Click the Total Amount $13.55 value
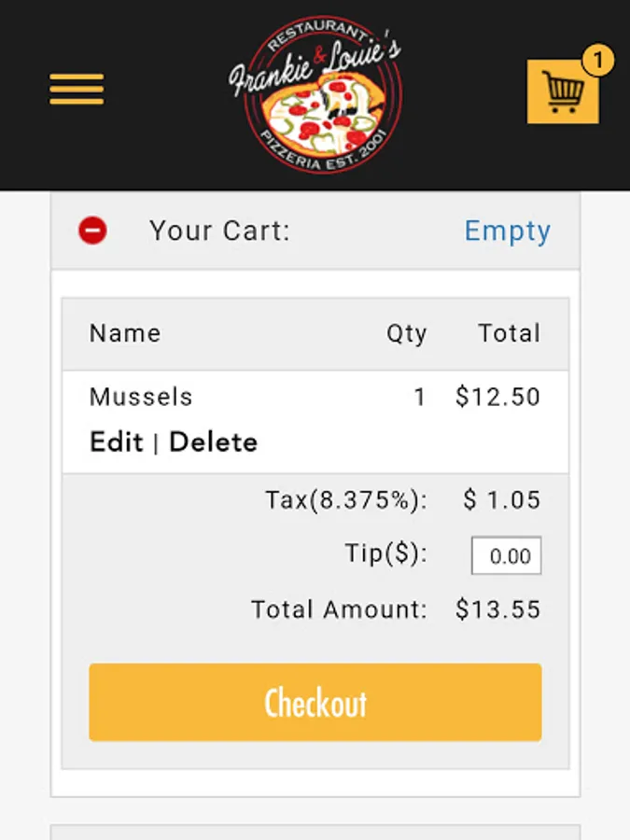 [x=497, y=609]
